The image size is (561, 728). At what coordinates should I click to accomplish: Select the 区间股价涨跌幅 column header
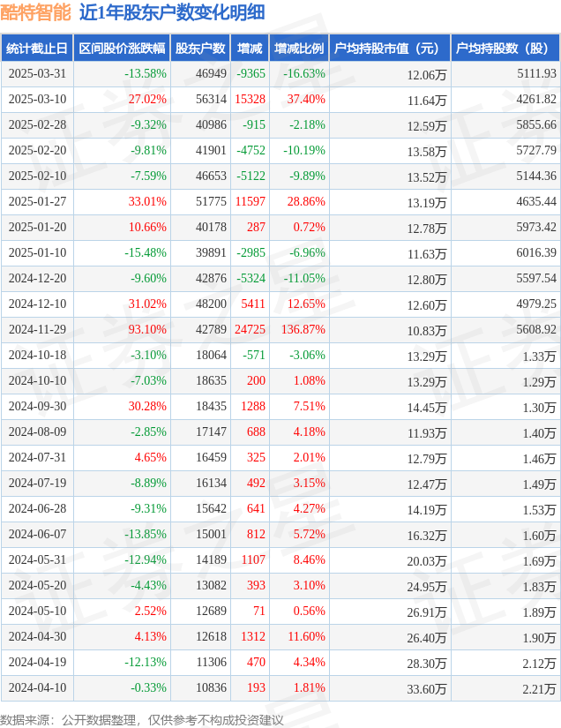pyautogui.click(x=122, y=49)
